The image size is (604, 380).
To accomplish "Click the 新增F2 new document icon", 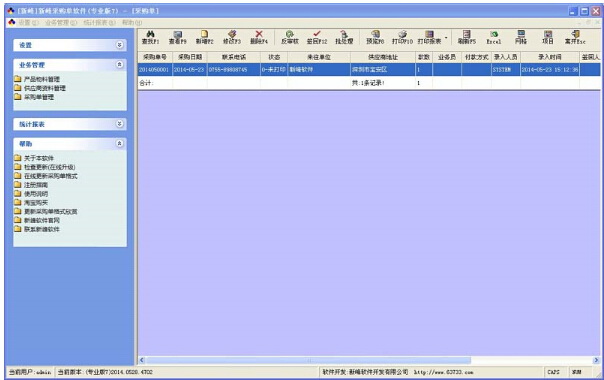I will tap(204, 37).
